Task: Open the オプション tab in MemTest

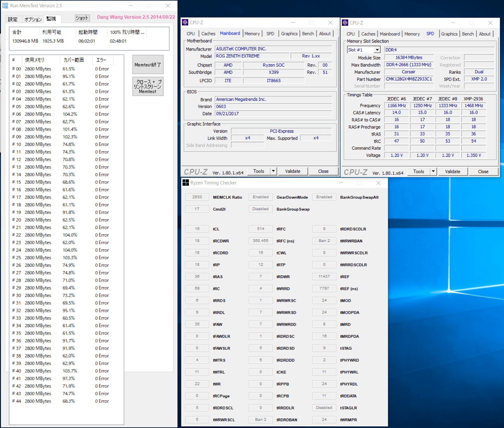Action: coord(33,19)
